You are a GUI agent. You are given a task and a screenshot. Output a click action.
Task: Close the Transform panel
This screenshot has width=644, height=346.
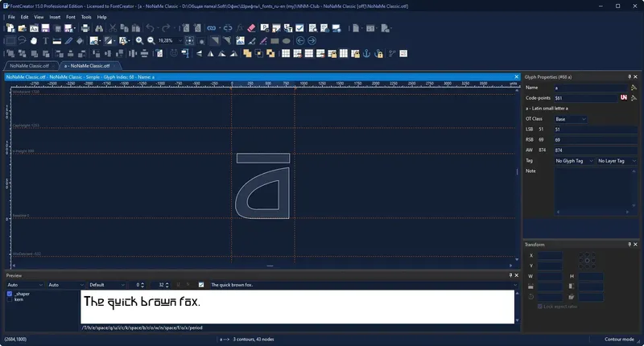pos(635,244)
